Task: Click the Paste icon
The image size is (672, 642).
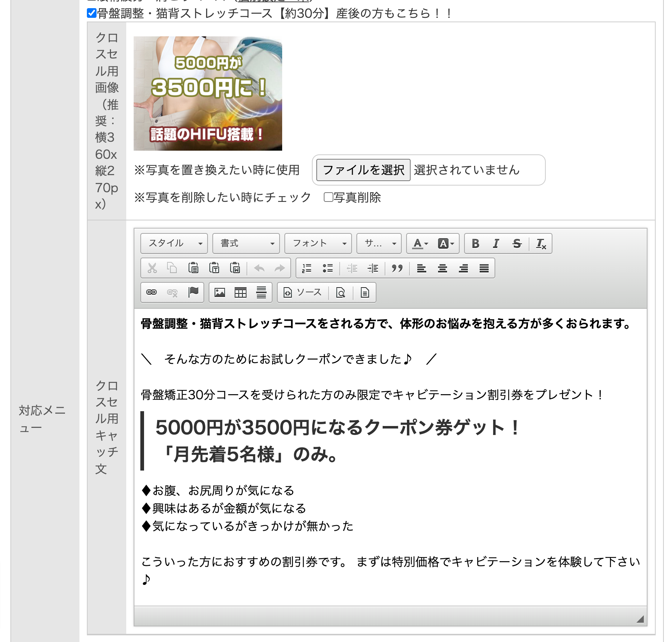Action: pos(193,268)
